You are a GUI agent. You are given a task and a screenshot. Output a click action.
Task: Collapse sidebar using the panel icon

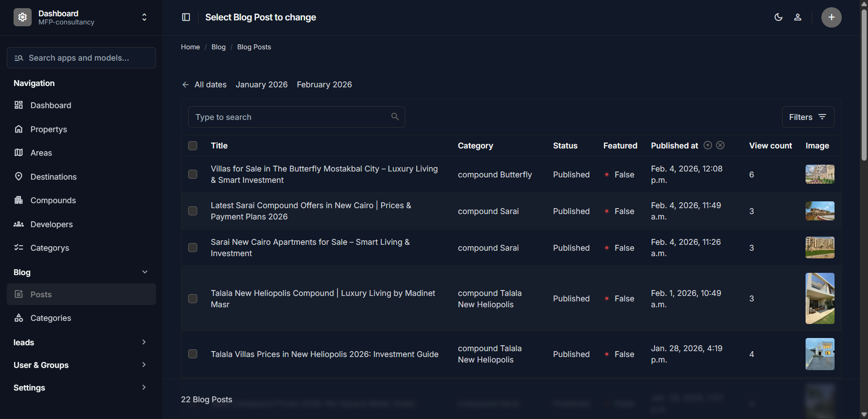(186, 17)
